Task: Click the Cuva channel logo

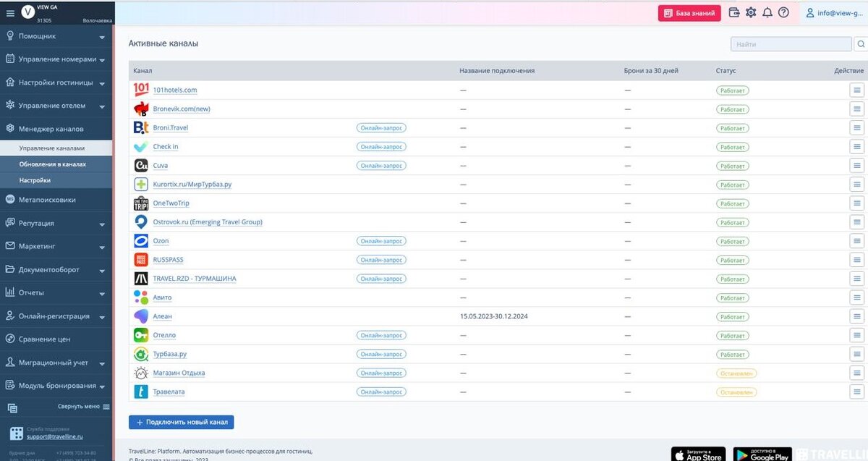Action: pyautogui.click(x=141, y=165)
